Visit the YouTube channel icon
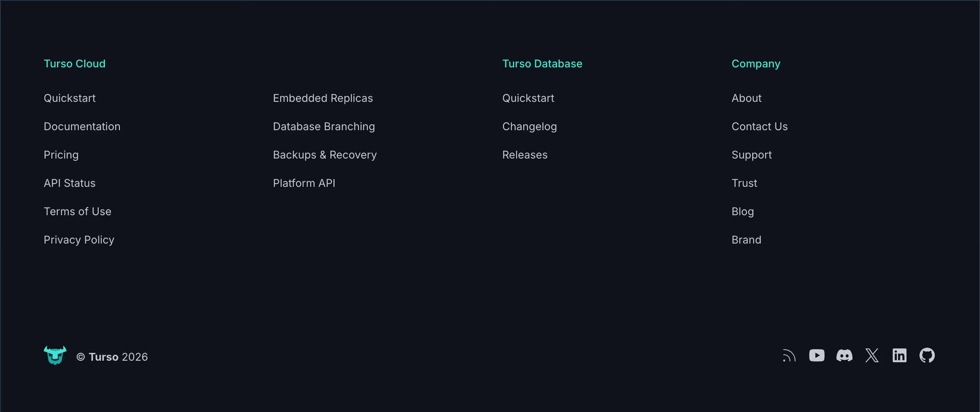The height and width of the screenshot is (412, 980). point(817,356)
